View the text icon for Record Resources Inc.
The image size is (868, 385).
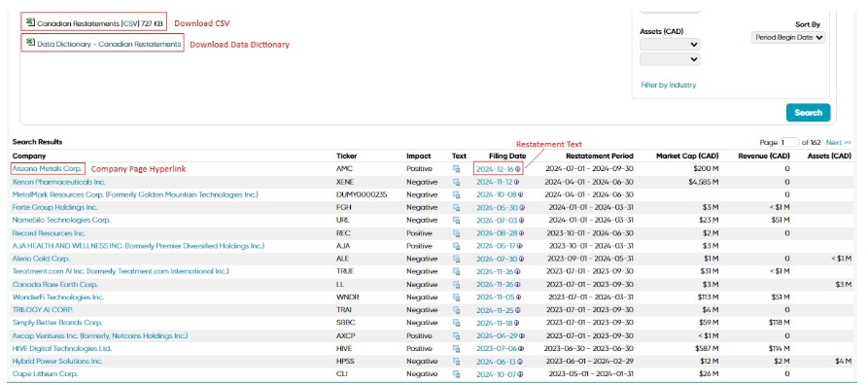click(456, 233)
